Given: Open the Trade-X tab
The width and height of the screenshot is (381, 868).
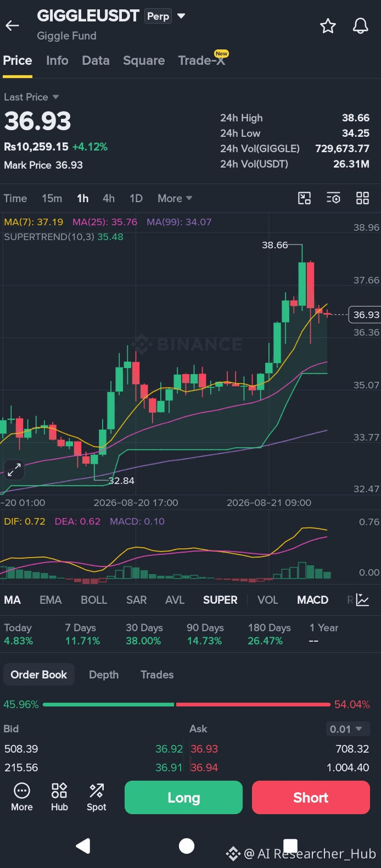Looking at the screenshot, I should click(203, 60).
